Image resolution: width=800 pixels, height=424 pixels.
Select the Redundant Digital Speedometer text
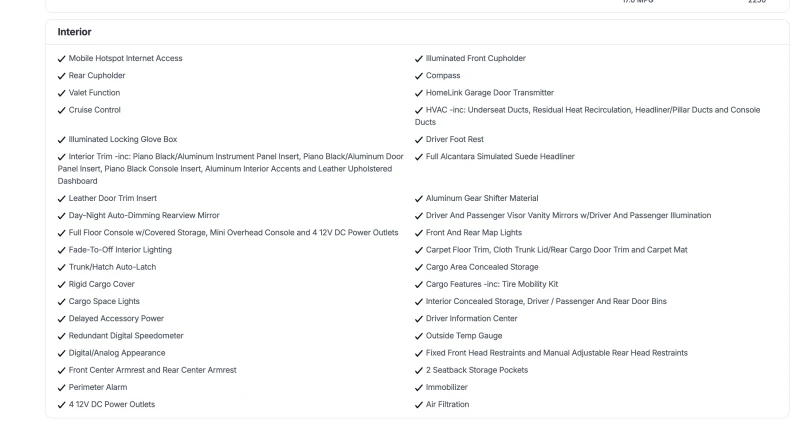(127, 335)
